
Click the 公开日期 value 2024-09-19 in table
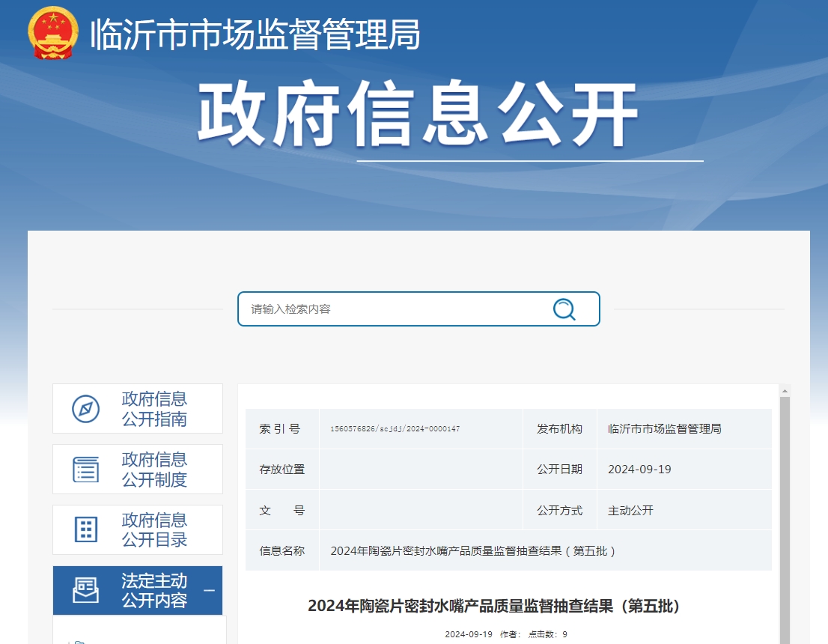(x=639, y=470)
